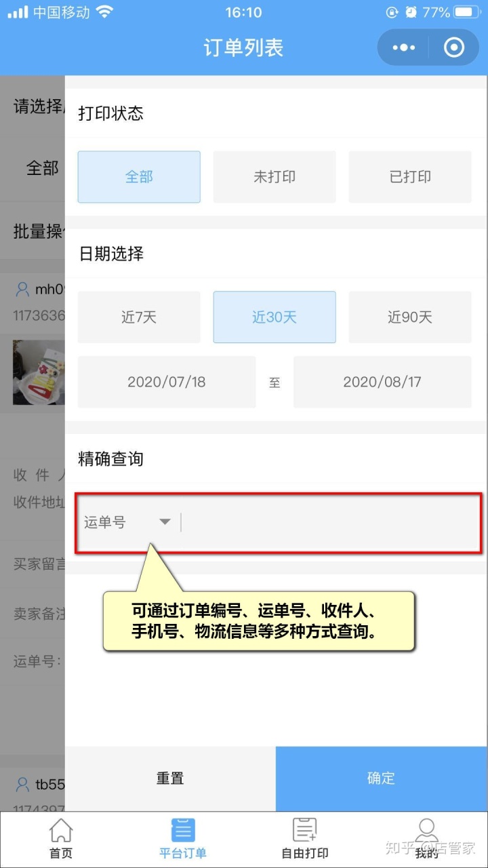
Task: Tap the user icon beside tb55
Action: pos(22,785)
